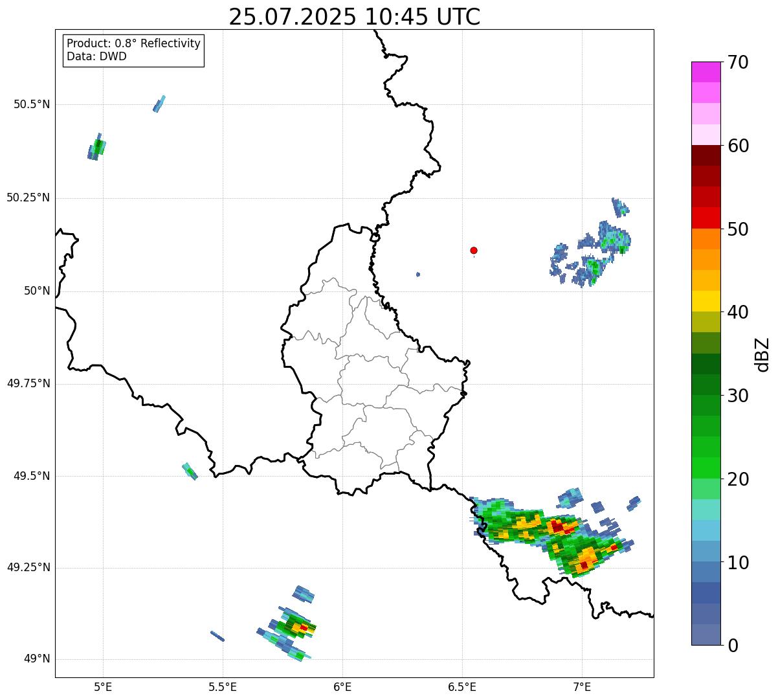Click the 49°N latitude label
This screenshot has width=778, height=700.
pyautogui.click(x=37, y=659)
